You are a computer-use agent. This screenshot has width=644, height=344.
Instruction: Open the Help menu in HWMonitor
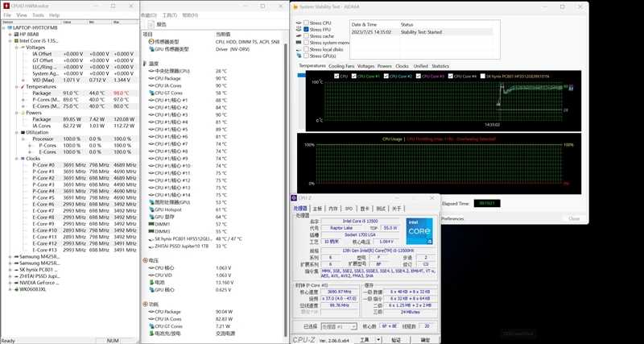click(x=54, y=15)
